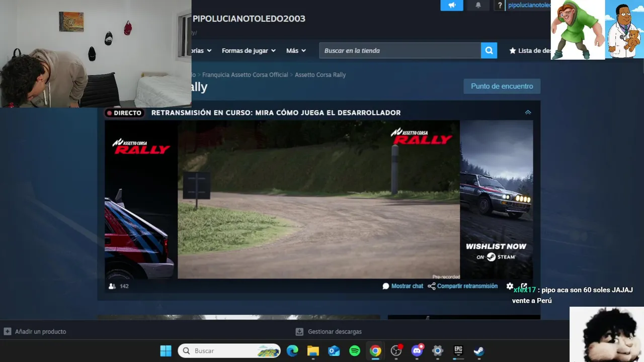Click the star icon of Lista de deseados
Image resolution: width=644 pixels, height=362 pixels.
tap(513, 51)
